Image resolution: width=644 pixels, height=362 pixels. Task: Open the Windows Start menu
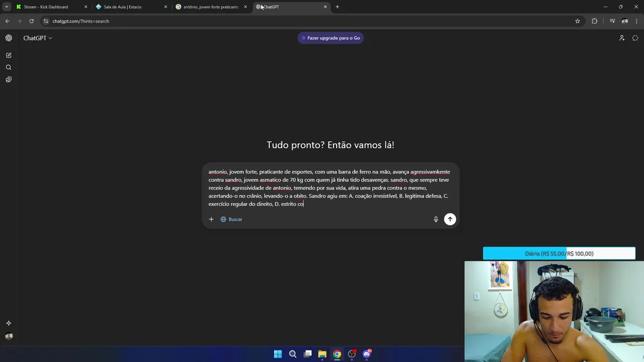click(x=278, y=354)
